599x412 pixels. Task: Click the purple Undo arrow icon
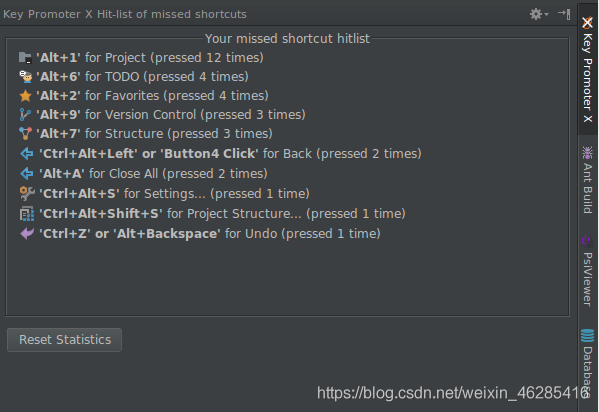pos(27,233)
